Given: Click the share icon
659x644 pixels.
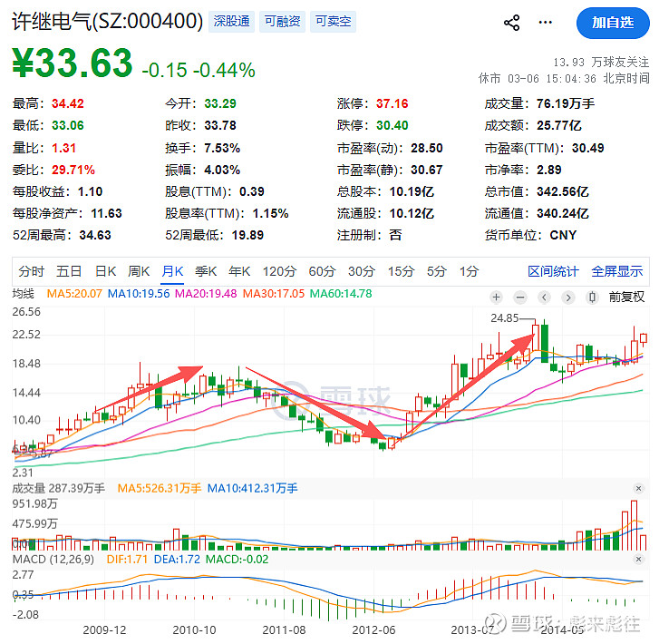Looking at the screenshot, I should point(511,23).
